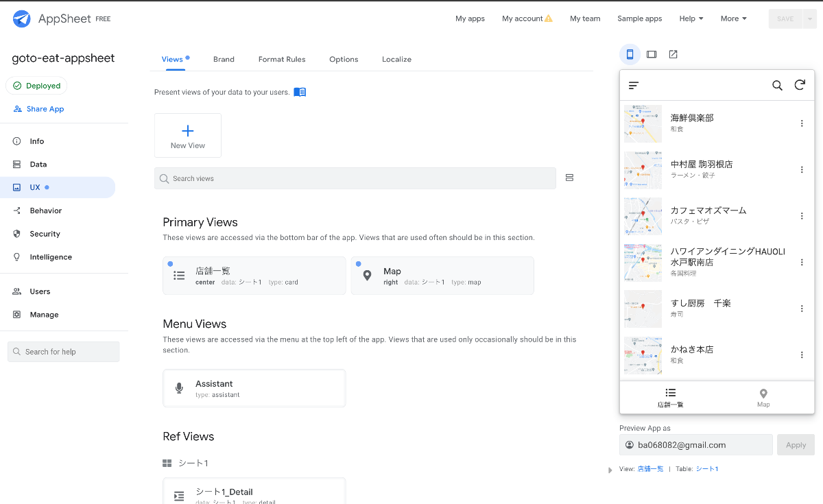Select 店舗一覧 tab in preview bottom bar
This screenshot has width=823, height=504.
[x=670, y=397]
